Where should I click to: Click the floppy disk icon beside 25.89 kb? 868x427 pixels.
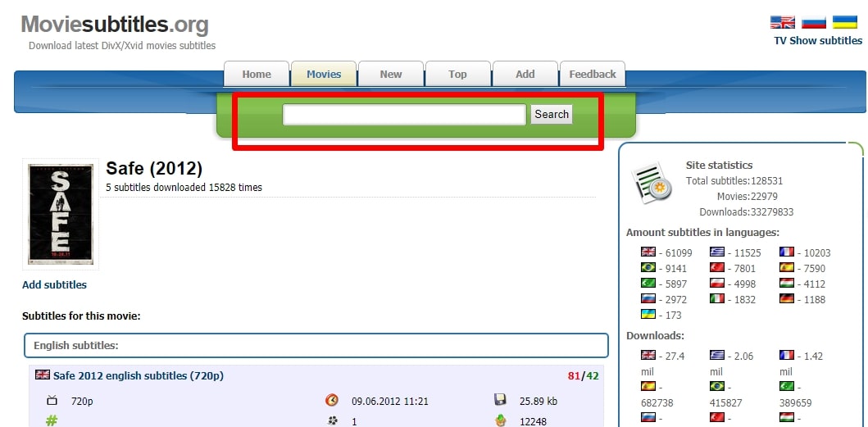pyautogui.click(x=500, y=400)
